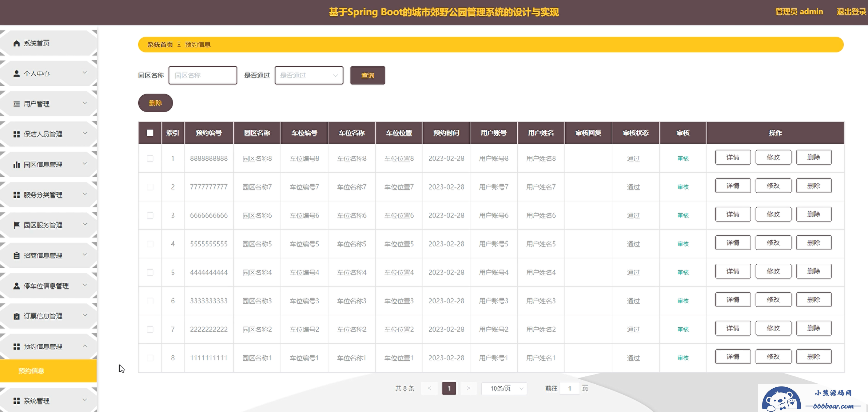Click 审核 link in 用户账号1 row
The height and width of the screenshot is (412, 868).
pyautogui.click(x=683, y=358)
